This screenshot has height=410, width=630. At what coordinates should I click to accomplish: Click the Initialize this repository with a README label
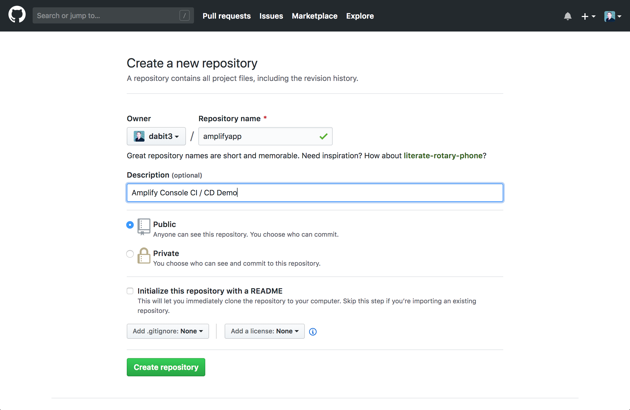point(210,291)
